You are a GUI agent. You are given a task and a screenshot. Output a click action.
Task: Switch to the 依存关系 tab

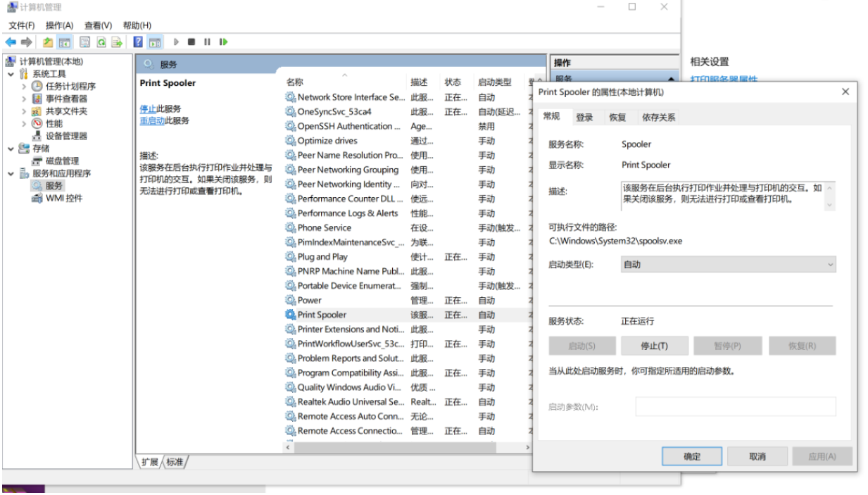(x=658, y=118)
